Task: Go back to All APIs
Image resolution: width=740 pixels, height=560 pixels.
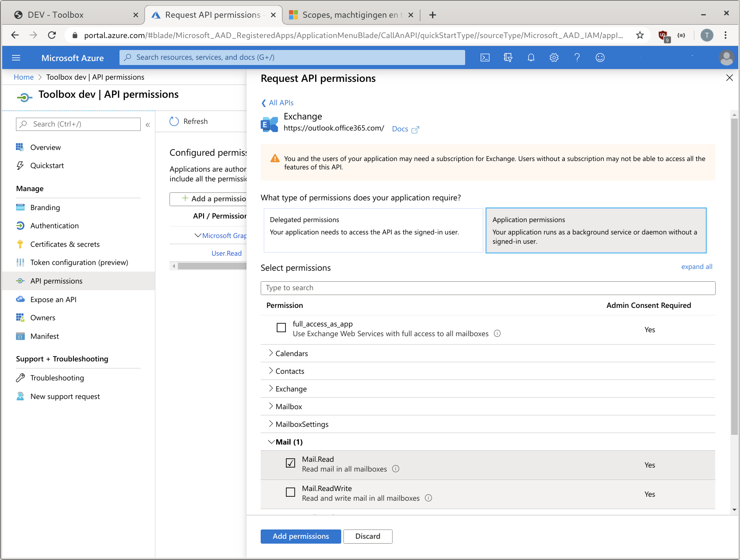Action: click(x=277, y=103)
